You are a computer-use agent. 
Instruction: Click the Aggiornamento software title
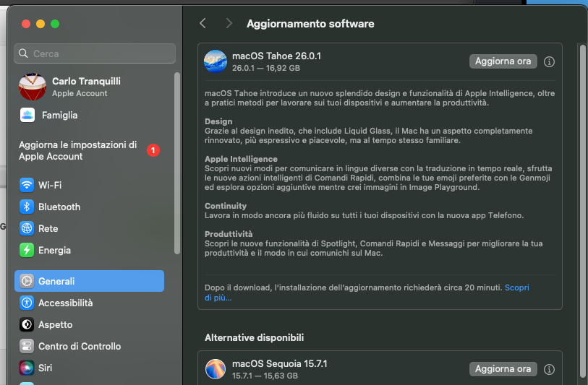click(310, 24)
